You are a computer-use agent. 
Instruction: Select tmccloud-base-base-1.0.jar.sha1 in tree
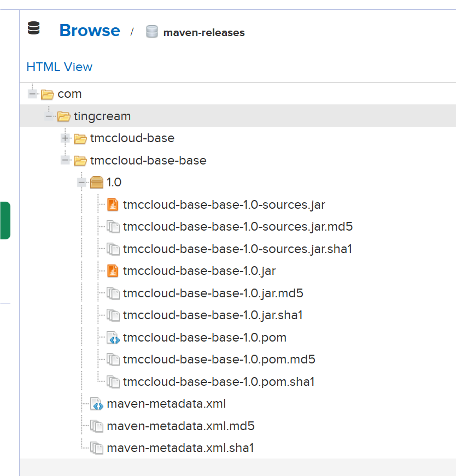click(x=213, y=315)
